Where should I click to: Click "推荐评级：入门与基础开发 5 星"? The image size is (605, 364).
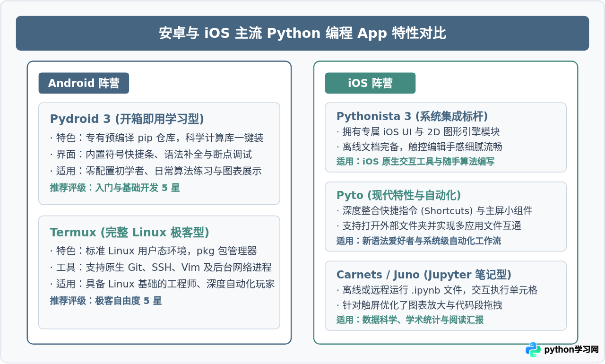(x=115, y=188)
